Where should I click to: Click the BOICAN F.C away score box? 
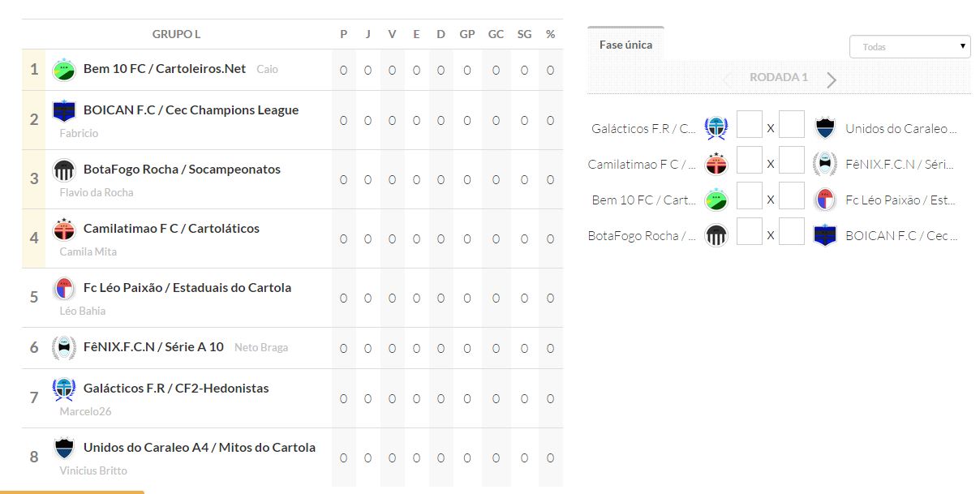pos(792,233)
